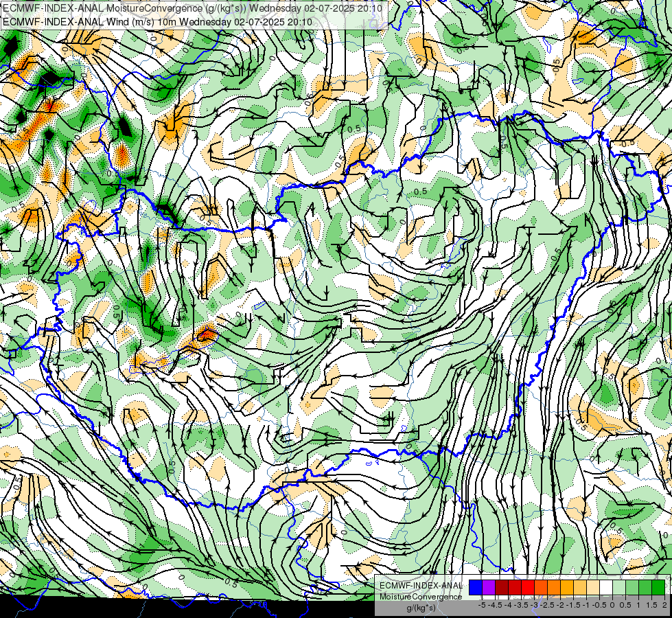Pick the pale cream legend swatch beside white
Screen dimensions: 672x618
pyautogui.click(x=593, y=587)
